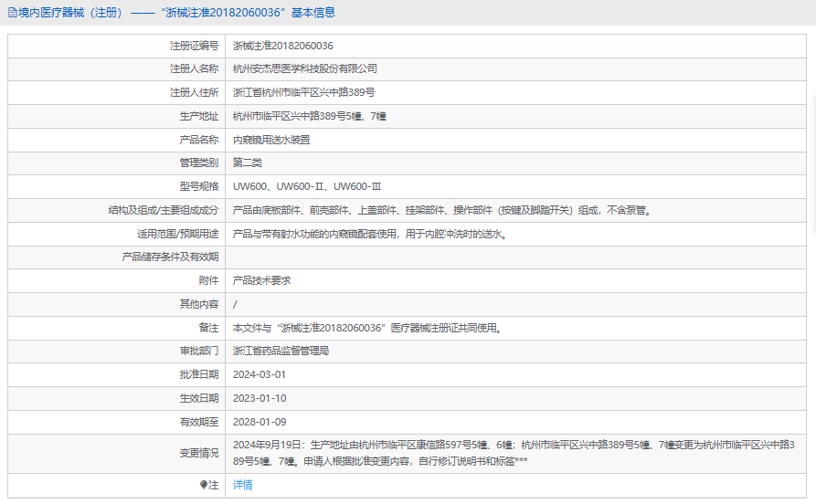Screen dimensions: 816x504
Task: Click the 变更情况 row label
Action: (199, 453)
